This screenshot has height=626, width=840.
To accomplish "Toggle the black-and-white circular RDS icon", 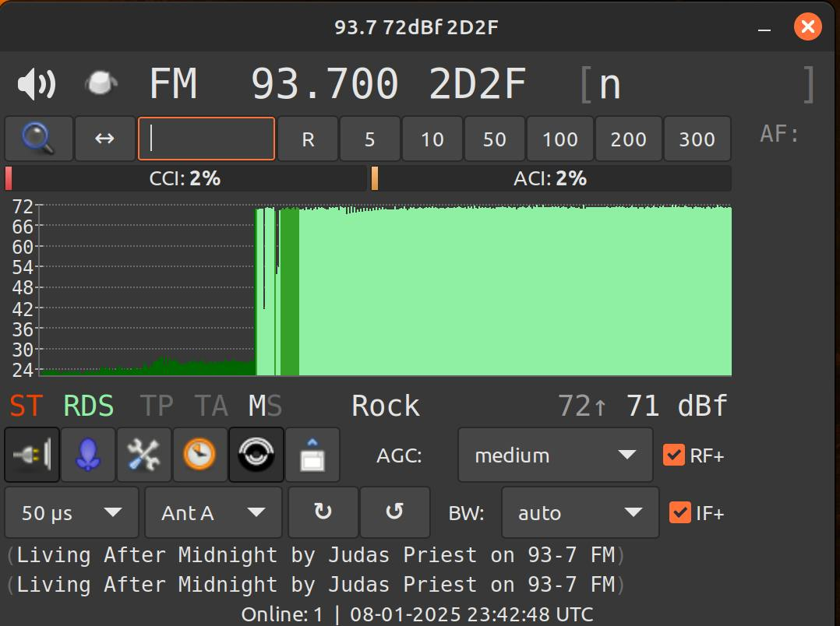I will (x=256, y=455).
